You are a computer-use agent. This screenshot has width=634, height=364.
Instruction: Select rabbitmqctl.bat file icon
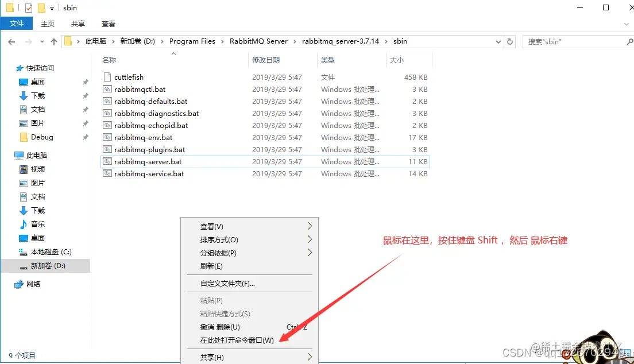[x=107, y=89]
